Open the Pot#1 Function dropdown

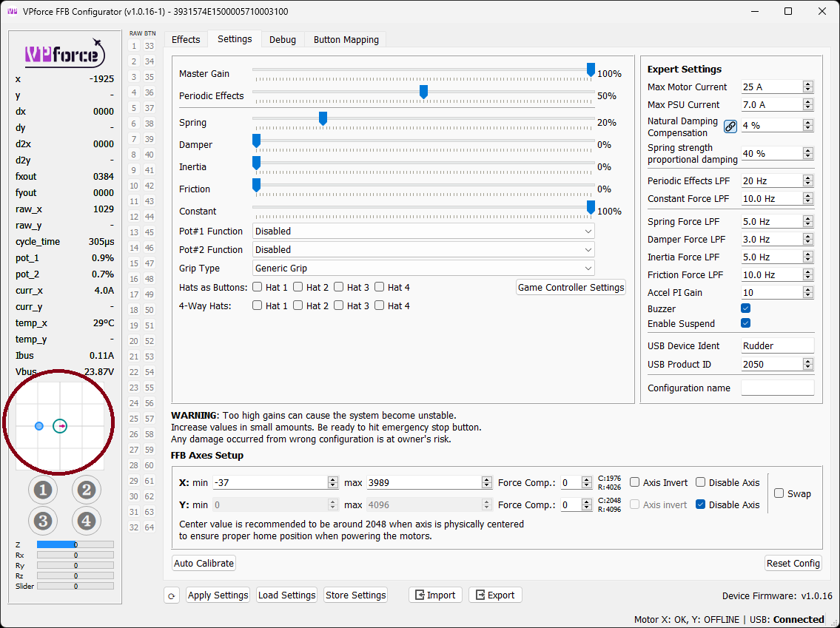click(x=423, y=232)
